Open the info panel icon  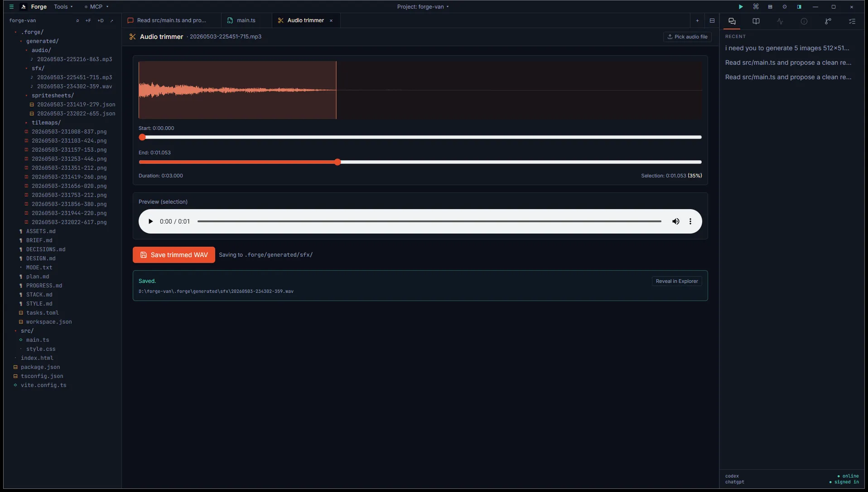tap(804, 21)
